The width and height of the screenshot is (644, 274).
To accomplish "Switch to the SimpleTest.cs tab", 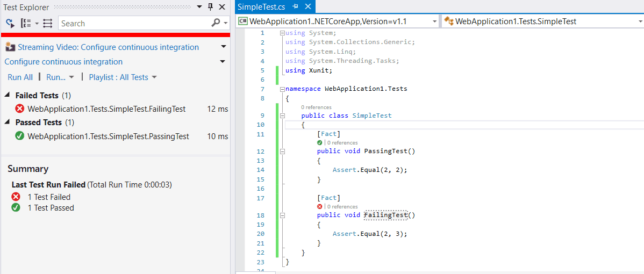I will [261, 6].
